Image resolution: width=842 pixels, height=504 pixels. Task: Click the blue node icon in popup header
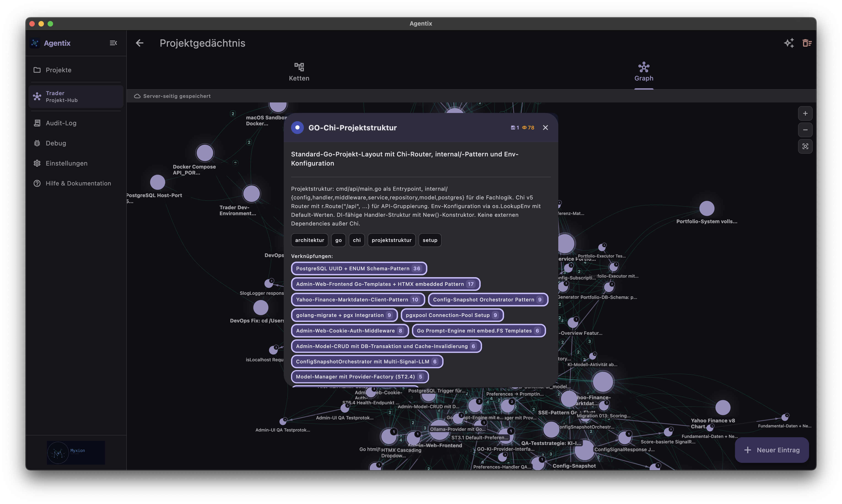[297, 127]
